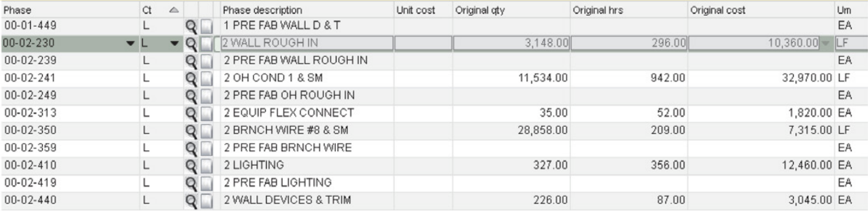The width and height of the screenshot is (868, 211).
Task: Click notes icon on 2 PRE FAB WALL ROUGH IN row
Action: tap(207, 61)
